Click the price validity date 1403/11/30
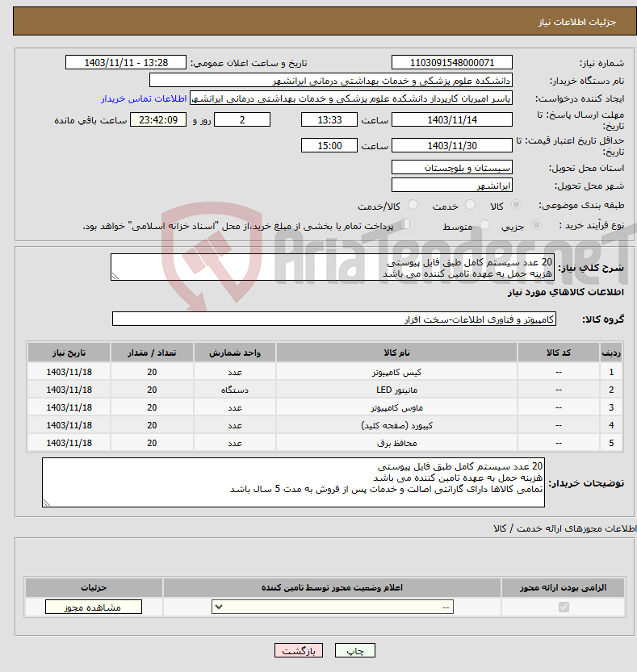Screen dimensions: 637x672 [x=452, y=145]
